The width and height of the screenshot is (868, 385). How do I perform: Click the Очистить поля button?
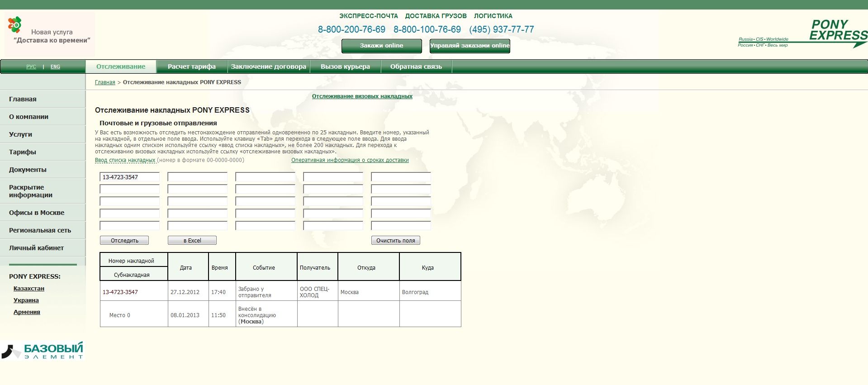point(395,241)
